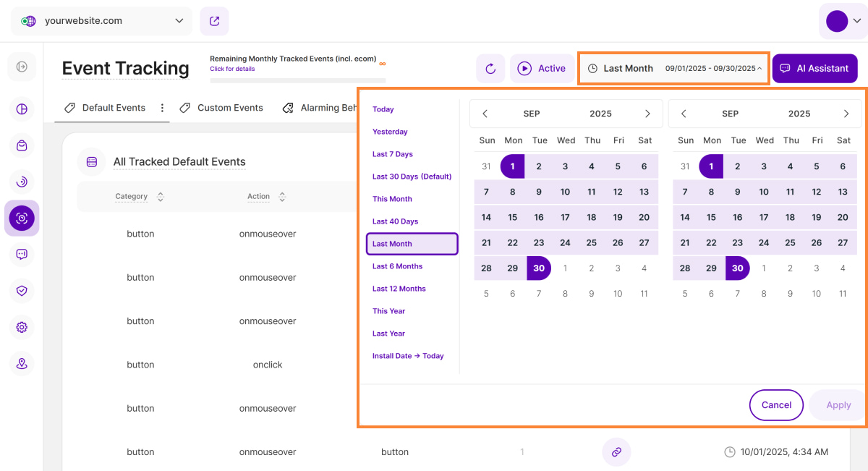Open the shopping bag sidebar icon
The image size is (868, 471).
(22, 145)
